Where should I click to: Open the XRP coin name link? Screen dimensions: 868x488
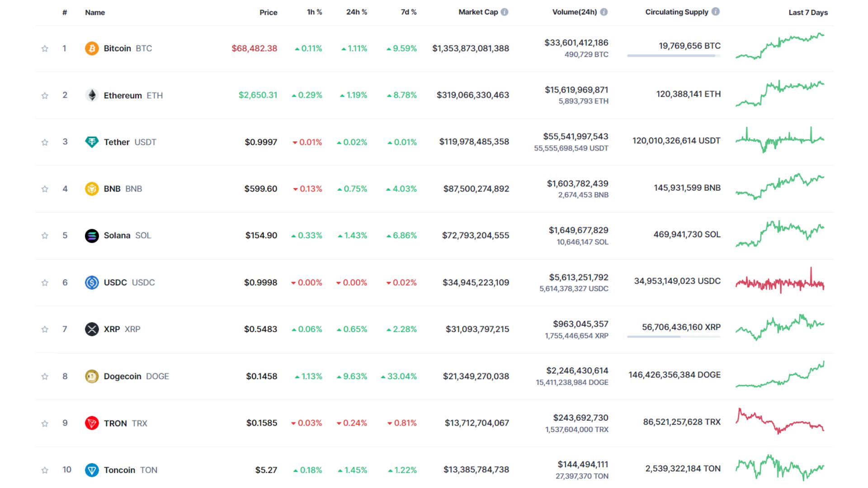coord(112,329)
